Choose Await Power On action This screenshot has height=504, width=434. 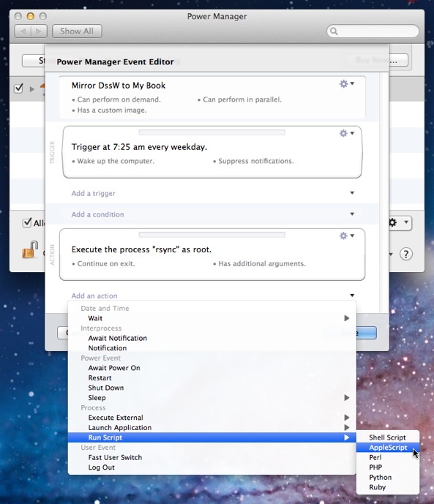pyautogui.click(x=212, y=368)
